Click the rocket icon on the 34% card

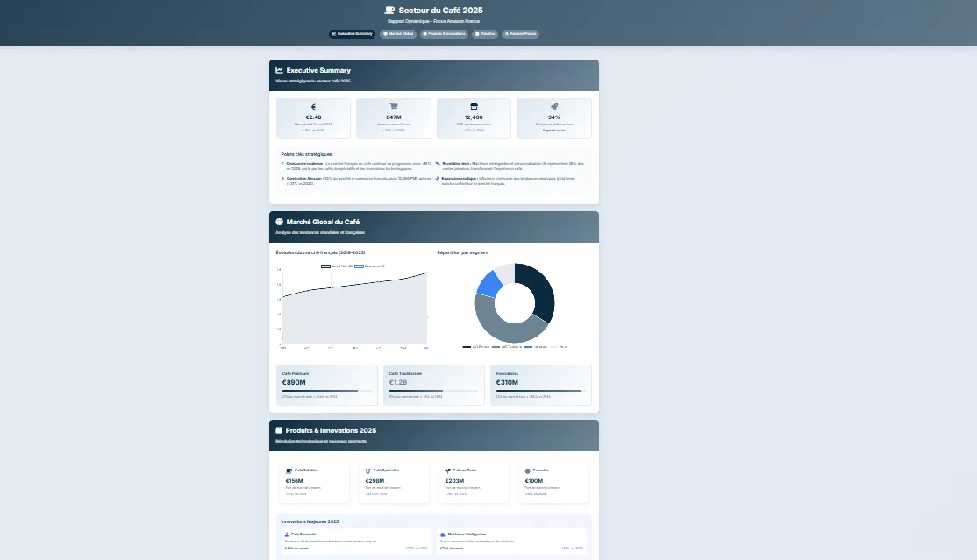554,107
